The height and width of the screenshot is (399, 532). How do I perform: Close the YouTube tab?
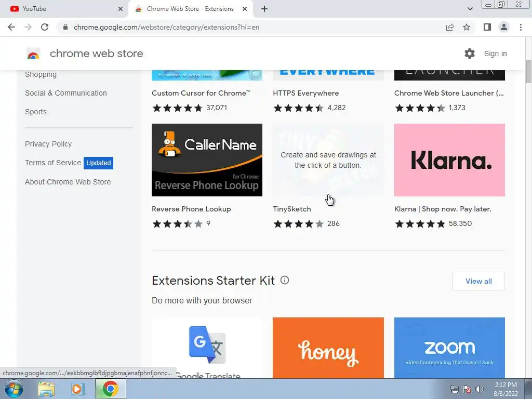pyautogui.click(x=121, y=9)
